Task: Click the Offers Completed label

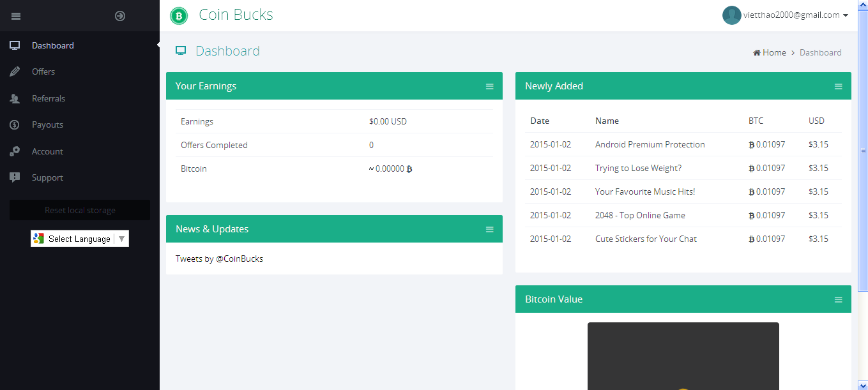Action: (214, 145)
